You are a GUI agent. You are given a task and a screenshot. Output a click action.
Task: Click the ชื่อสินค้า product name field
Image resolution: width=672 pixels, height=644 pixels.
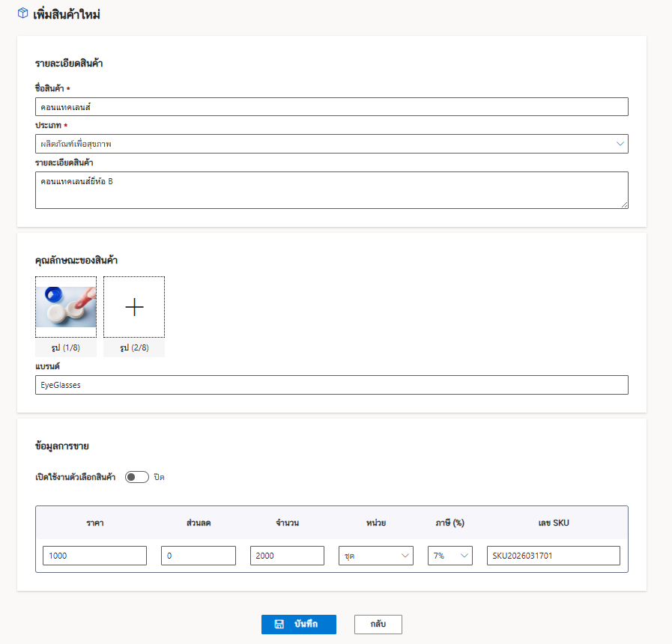pos(332,106)
